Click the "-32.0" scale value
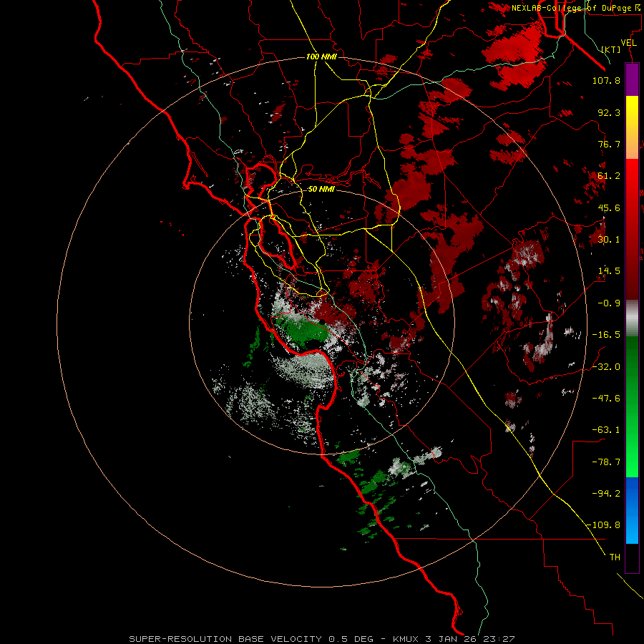 [606, 367]
